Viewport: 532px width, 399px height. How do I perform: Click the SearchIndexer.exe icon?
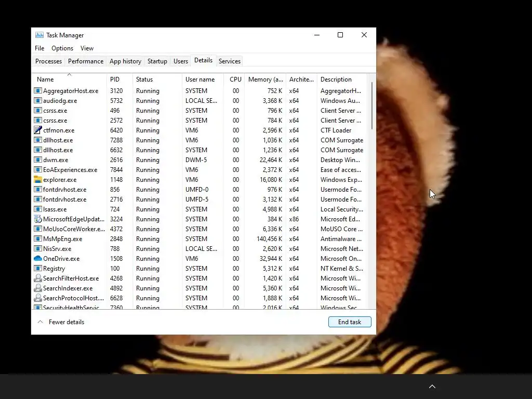[37, 288]
